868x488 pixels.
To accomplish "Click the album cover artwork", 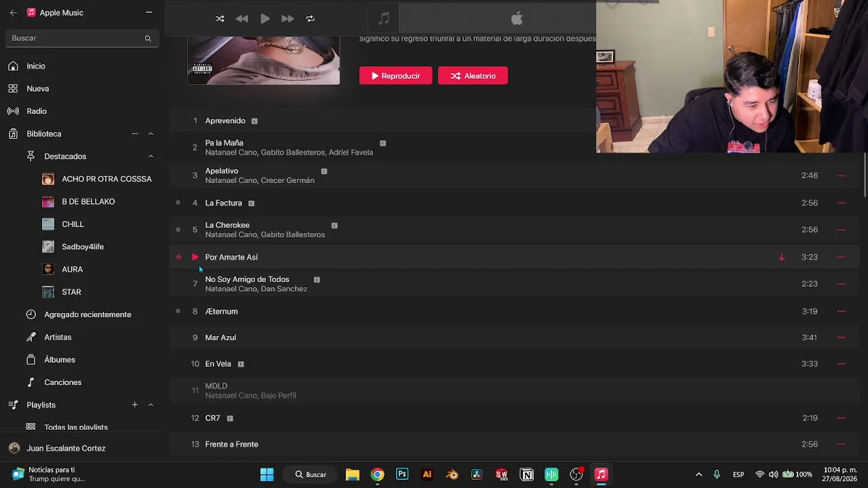I will (x=264, y=60).
